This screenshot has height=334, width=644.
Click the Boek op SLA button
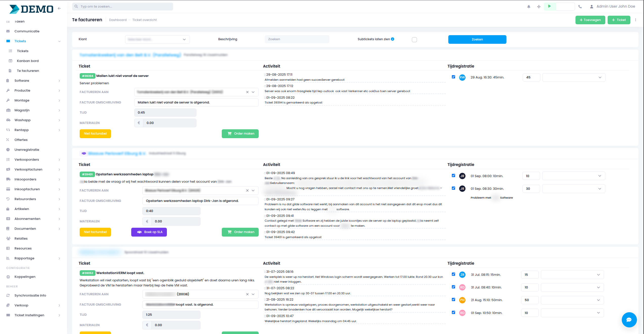[x=149, y=232]
